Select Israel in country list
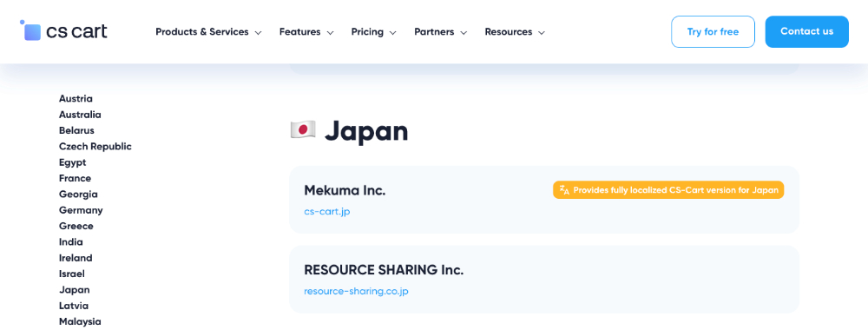This screenshot has width=868, height=330. [x=72, y=274]
